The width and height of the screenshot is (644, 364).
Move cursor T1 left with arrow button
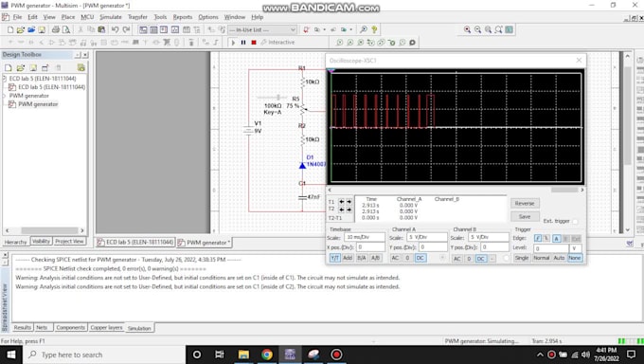(341, 202)
